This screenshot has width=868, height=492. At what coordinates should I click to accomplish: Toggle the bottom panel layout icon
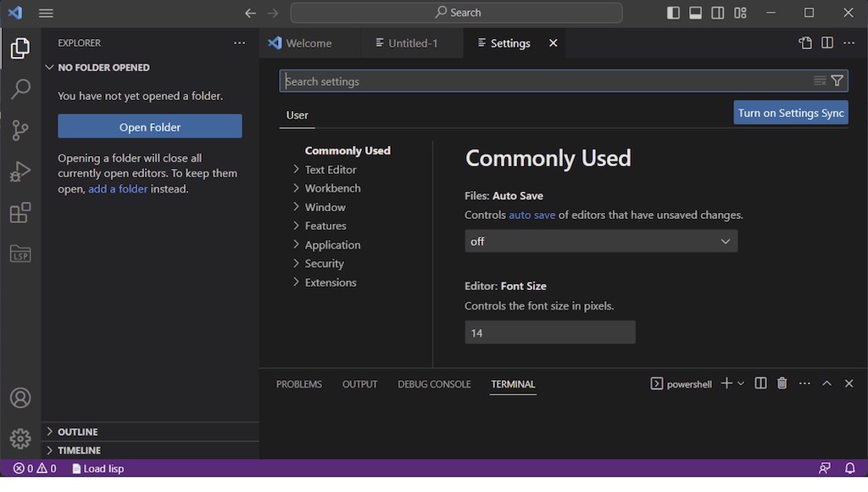pyautogui.click(x=695, y=13)
